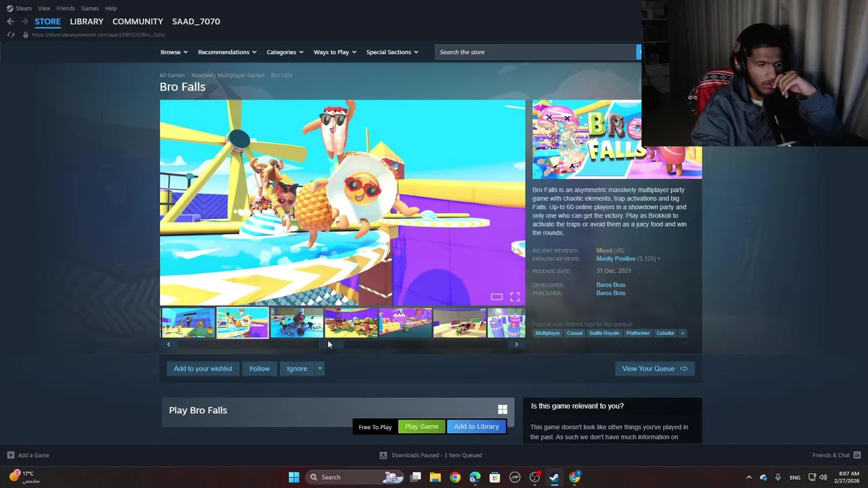Click the Steam taskbar icon

(x=554, y=477)
